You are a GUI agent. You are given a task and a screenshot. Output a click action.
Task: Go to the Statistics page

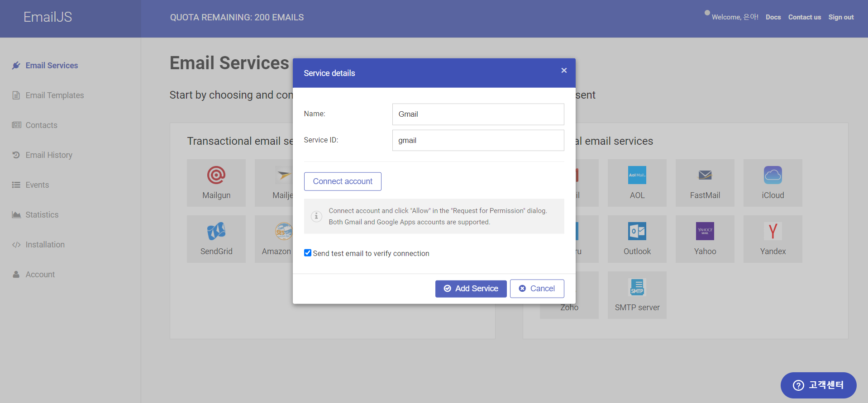[x=42, y=215]
